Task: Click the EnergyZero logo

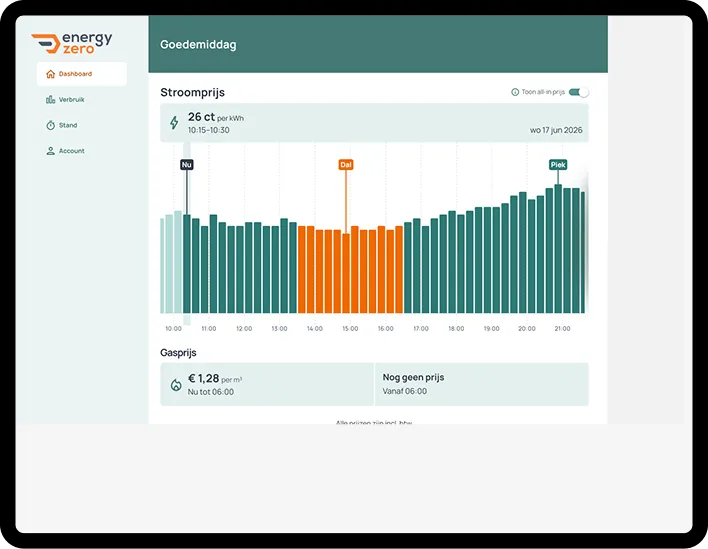Action: pos(72,43)
